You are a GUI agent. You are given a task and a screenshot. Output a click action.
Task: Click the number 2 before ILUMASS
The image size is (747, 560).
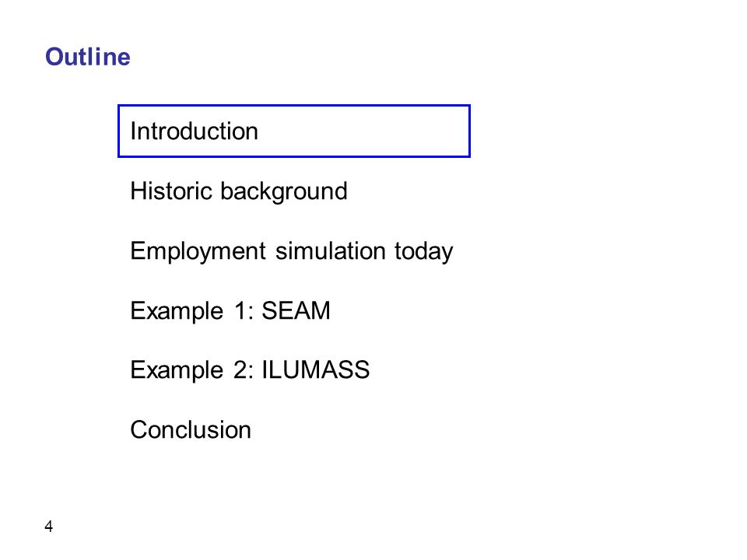coord(240,370)
